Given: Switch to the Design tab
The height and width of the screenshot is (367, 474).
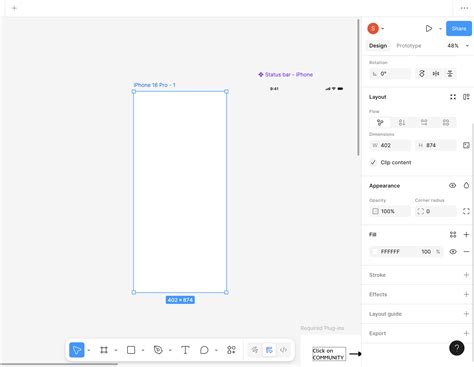Looking at the screenshot, I should tap(378, 46).
